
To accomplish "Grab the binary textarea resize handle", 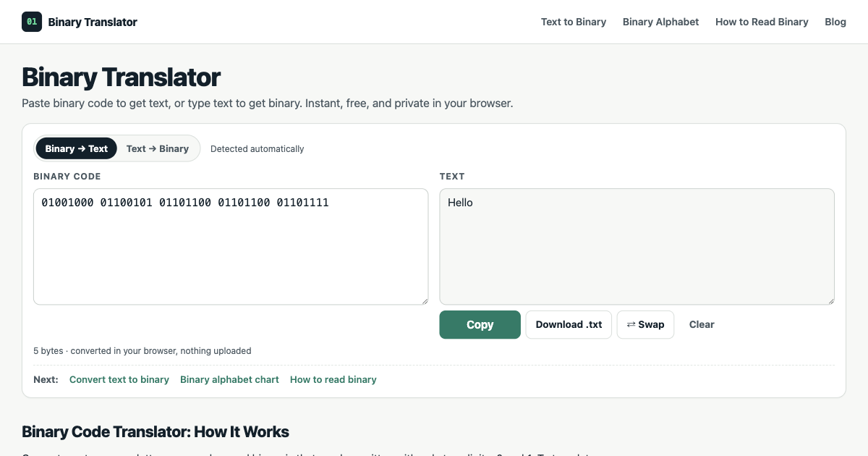I will coord(424,300).
